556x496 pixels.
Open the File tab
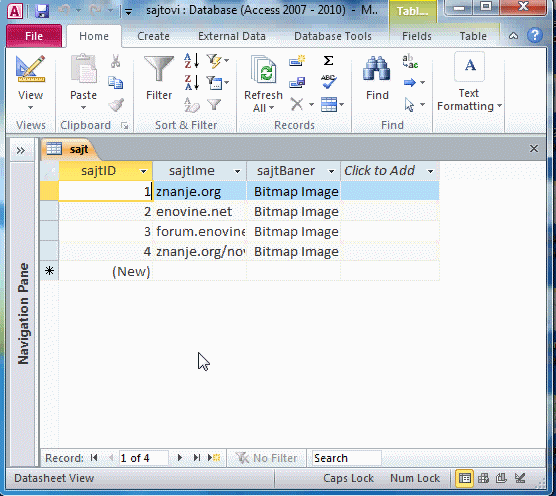coord(34,36)
